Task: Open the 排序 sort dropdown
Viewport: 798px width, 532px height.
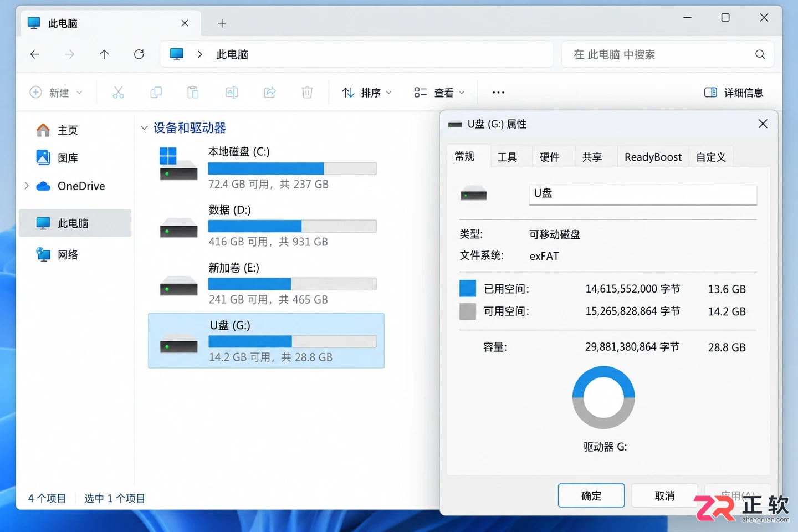Action: tap(367, 93)
